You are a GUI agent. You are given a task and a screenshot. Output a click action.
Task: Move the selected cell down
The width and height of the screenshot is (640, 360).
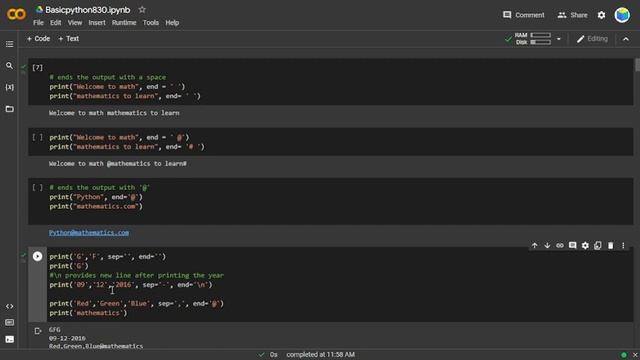point(547,245)
